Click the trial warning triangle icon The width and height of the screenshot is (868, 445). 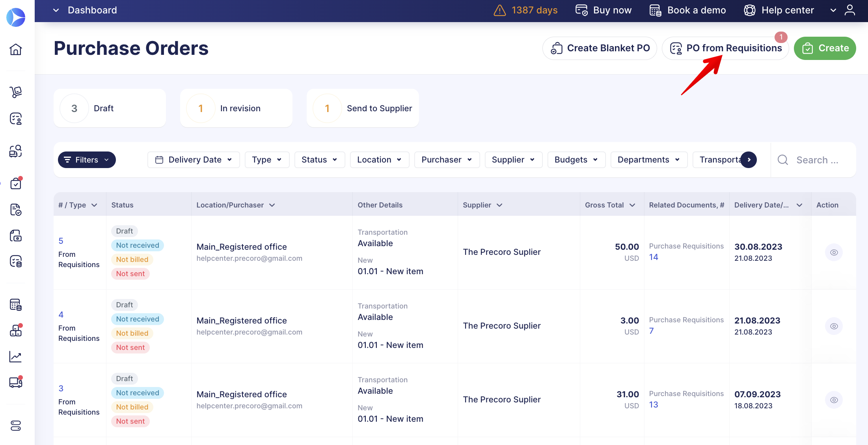tap(499, 10)
